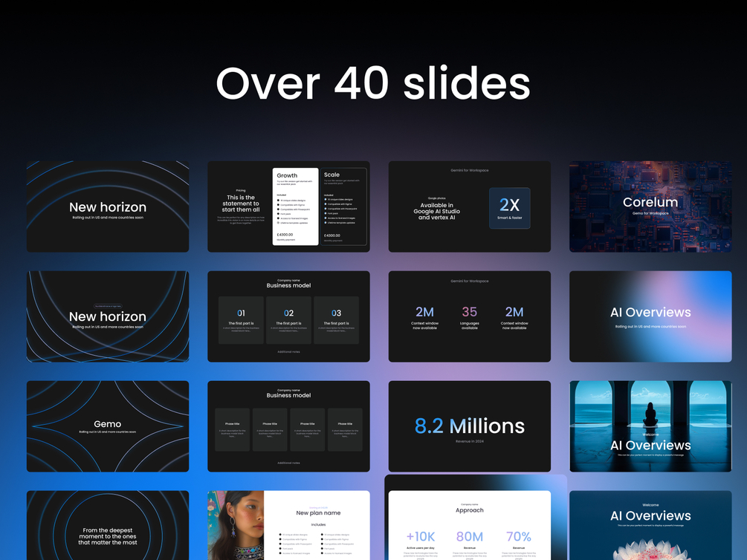The image size is (747, 560).
Task: Click the dark Scale pricing card
Action: point(343,206)
